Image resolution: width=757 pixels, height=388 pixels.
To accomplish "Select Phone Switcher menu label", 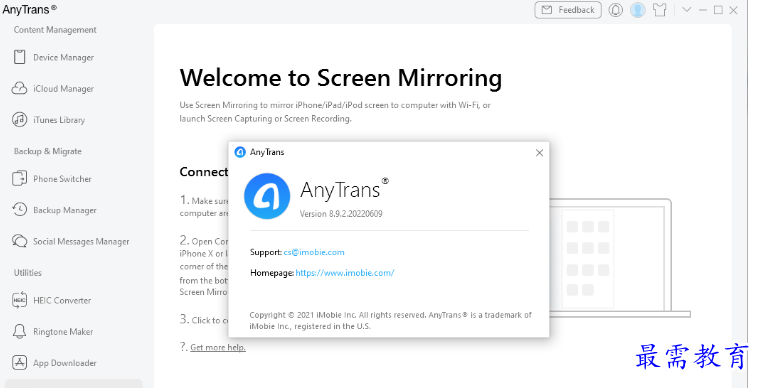I will (62, 179).
